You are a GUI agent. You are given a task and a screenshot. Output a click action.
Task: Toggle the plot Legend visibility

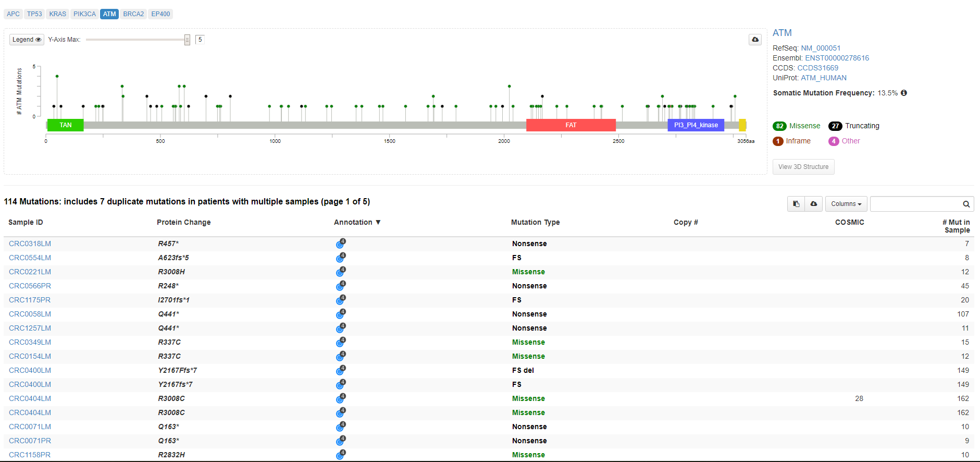(27, 40)
